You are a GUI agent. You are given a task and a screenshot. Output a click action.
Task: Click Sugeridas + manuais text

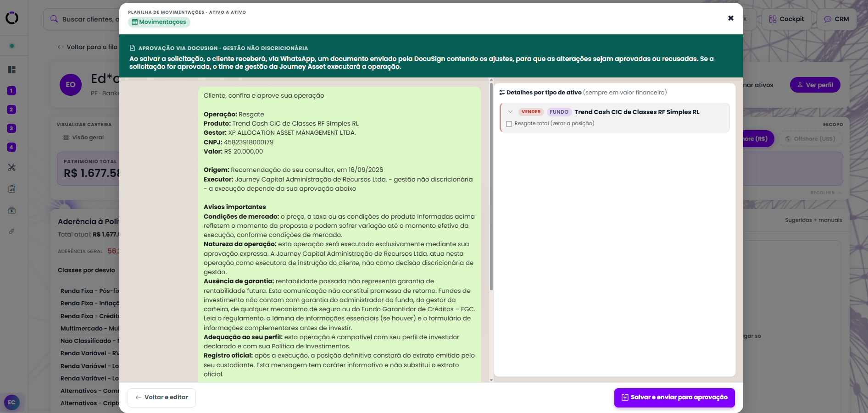[x=813, y=220]
